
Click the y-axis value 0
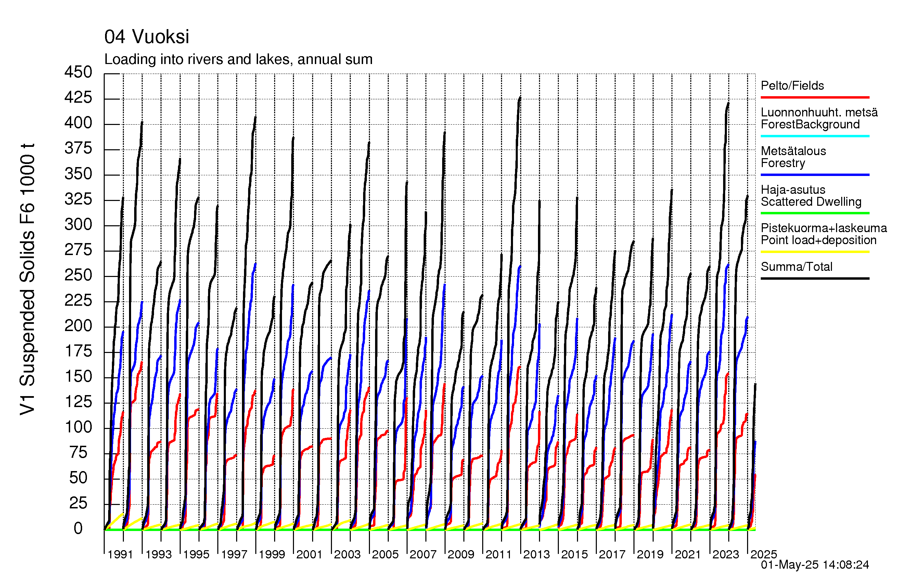[x=78, y=529]
